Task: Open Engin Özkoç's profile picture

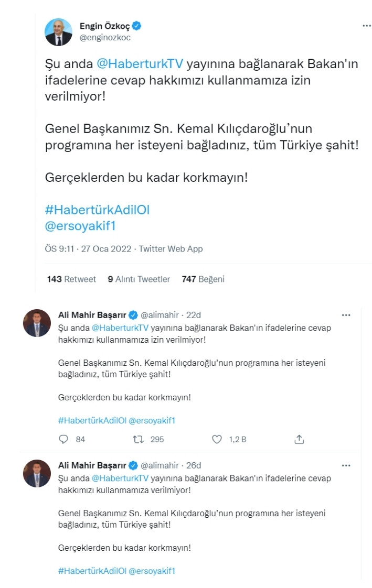Action: pyautogui.click(x=59, y=31)
